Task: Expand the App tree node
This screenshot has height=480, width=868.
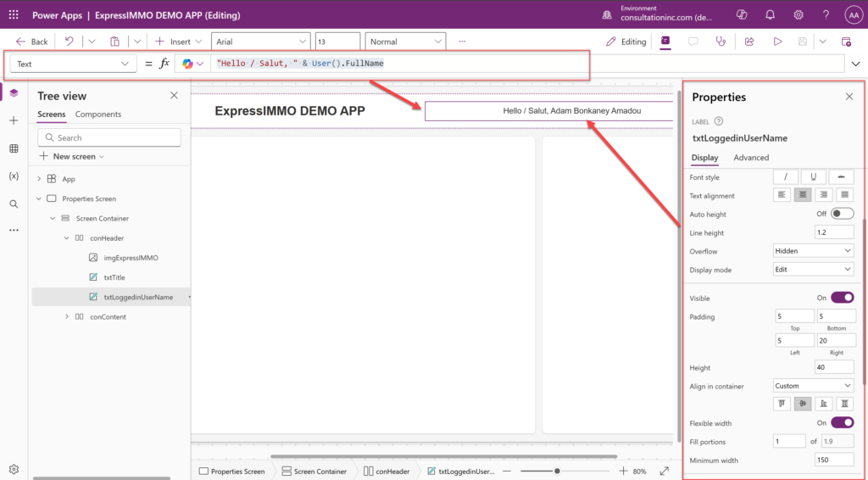Action: click(x=39, y=179)
